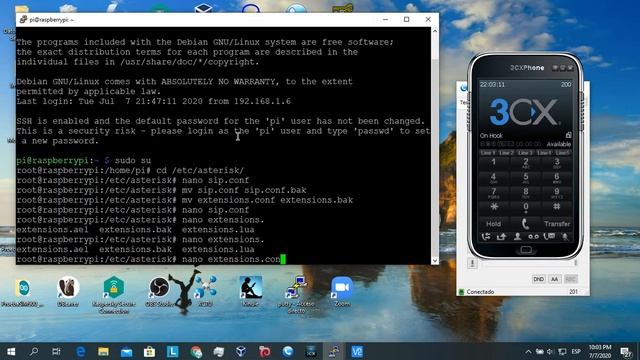Open Mail app from taskbar
640x360 pixels.
point(127,351)
